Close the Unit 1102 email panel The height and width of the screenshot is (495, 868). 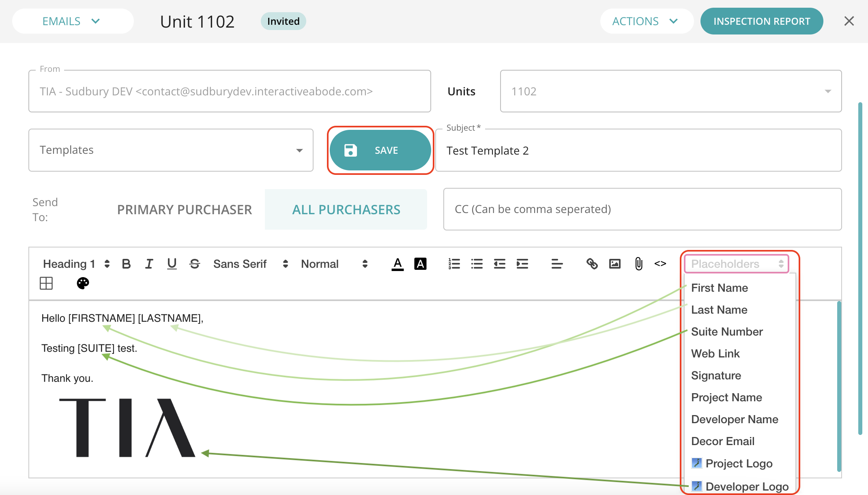[x=849, y=21]
